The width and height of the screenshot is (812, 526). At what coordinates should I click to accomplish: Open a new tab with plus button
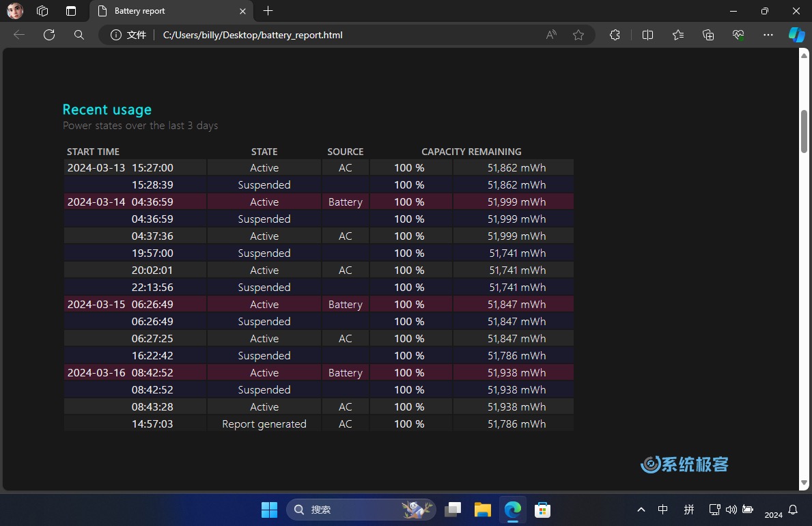(268, 11)
